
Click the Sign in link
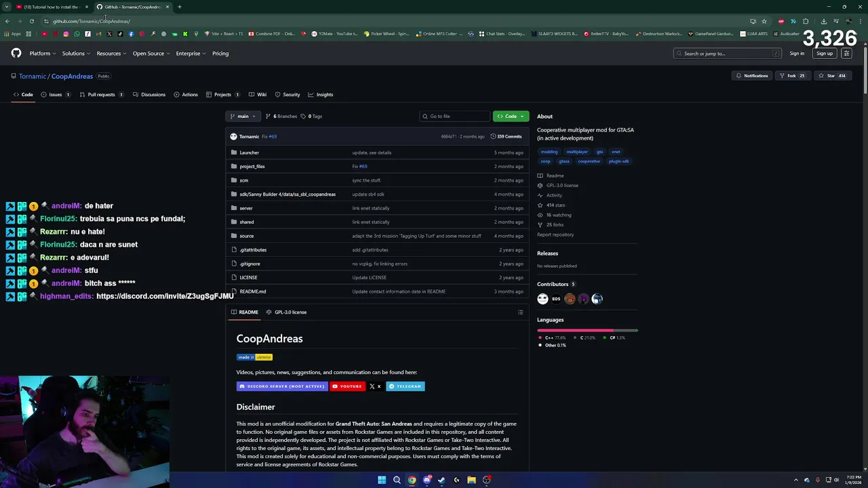click(x=797, y=54)
